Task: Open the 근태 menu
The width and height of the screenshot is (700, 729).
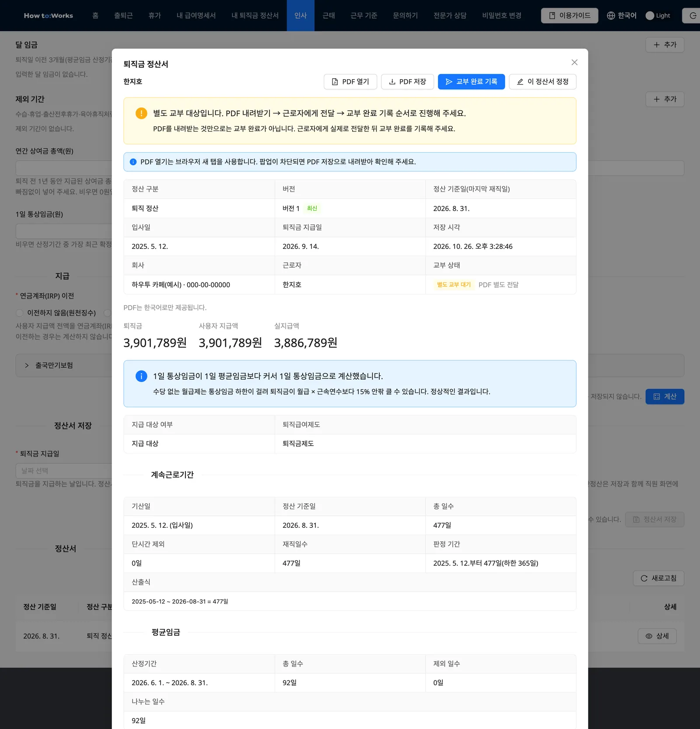Action: pyautogui.click(x=329, y=16)
